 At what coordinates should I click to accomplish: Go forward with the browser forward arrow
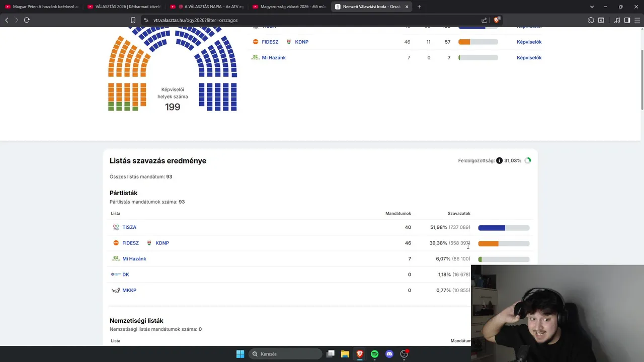pos(17,20)
